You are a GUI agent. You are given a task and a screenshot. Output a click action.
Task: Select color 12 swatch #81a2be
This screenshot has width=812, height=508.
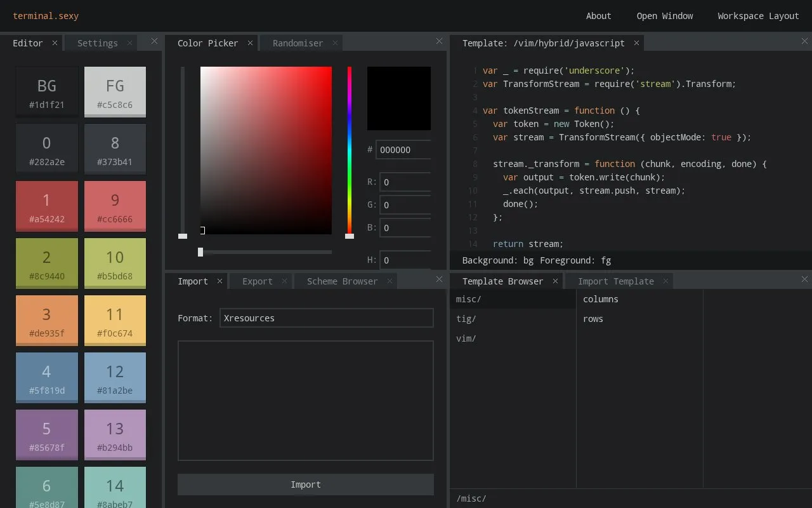tap(115, 377)
